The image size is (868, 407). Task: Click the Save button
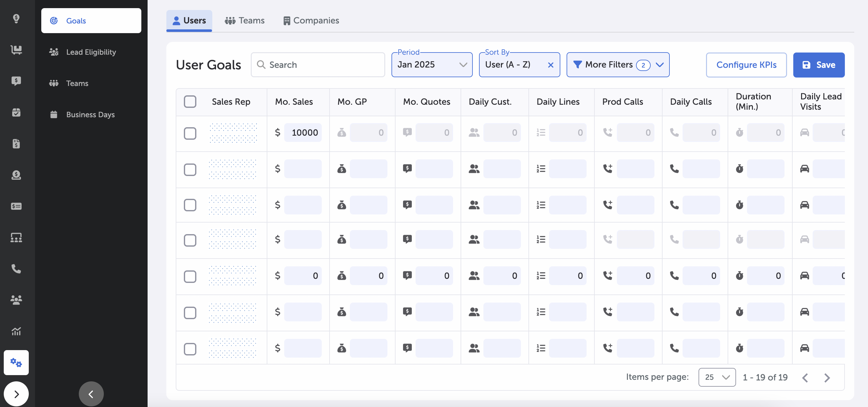coord(819,65)
